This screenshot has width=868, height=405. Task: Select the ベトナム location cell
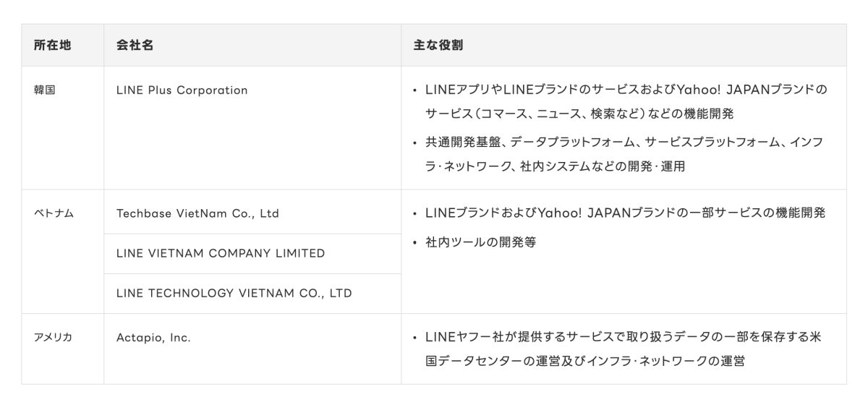54,213
